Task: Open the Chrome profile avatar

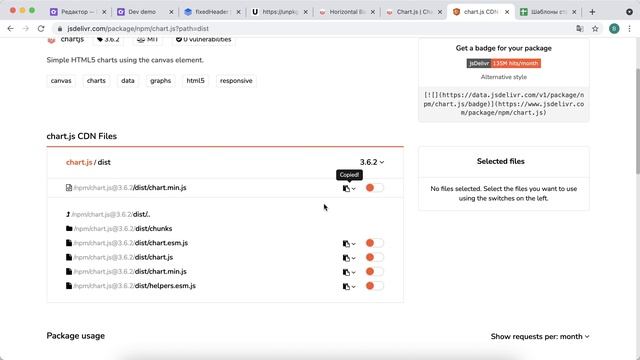Action: pos(614,29)
